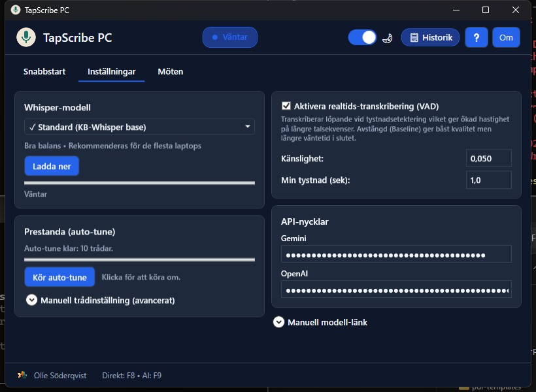Click the Prestanda (auto-tune) heading
This screenshot has height=392, width=536.
pos(70,232)
